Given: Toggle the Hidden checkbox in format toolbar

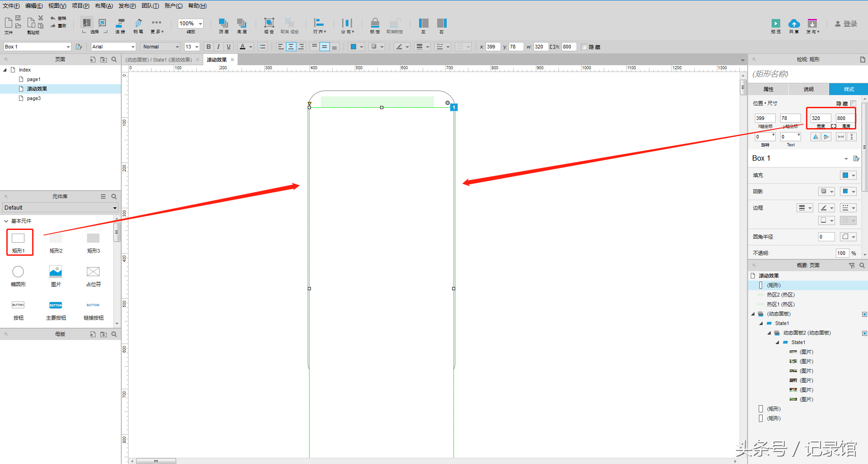Looking at the screenshot, I should [x=584, y=47].
